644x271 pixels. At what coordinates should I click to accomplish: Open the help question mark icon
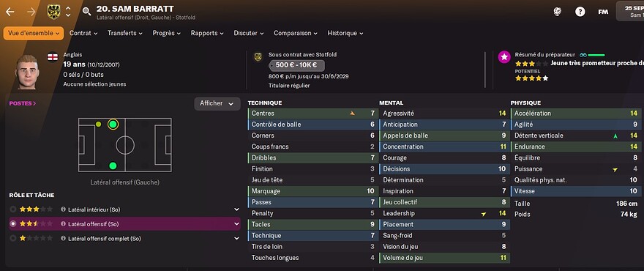click(580, 12)
